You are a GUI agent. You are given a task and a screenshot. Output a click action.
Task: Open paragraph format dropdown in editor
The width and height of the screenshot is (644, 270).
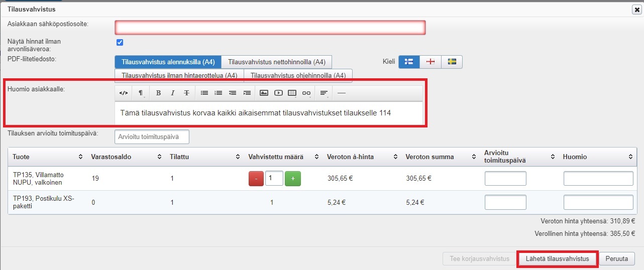tap(141, 93)
